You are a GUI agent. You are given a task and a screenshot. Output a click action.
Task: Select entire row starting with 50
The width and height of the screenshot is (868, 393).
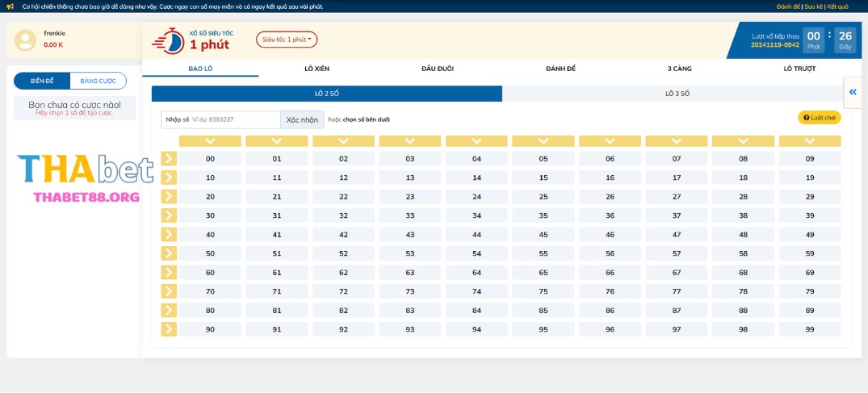[x=169, y=253]
